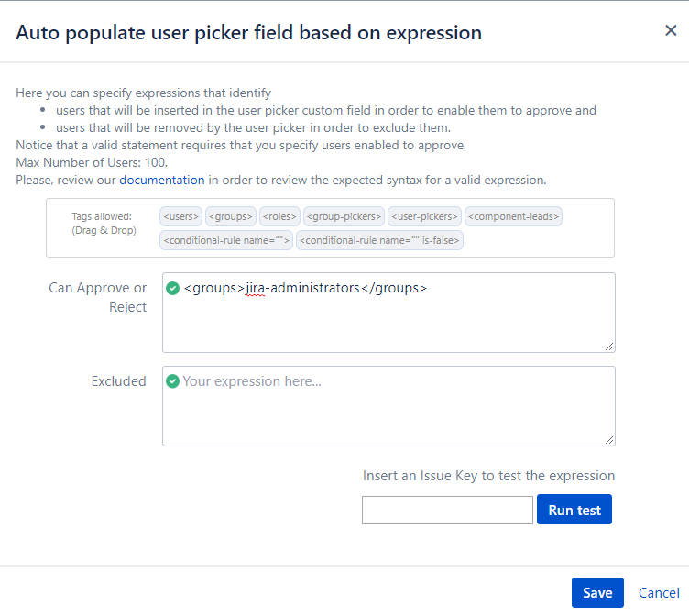
Task: Close the dialog with the X icon
Action: pos(671,30)
